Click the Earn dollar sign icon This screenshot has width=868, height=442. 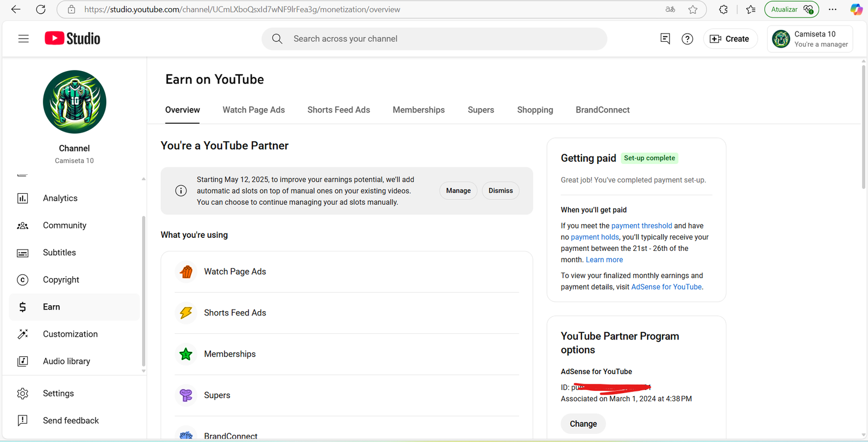23,307
